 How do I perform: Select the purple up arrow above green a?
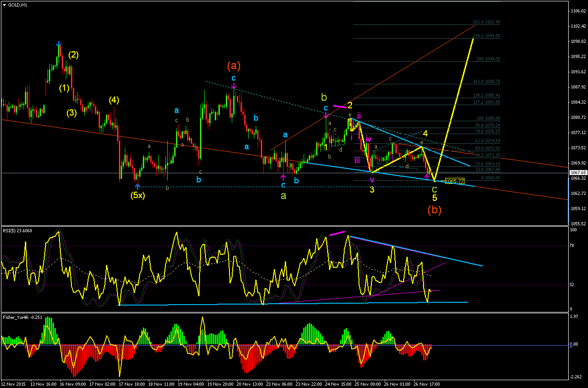point(283,176)
